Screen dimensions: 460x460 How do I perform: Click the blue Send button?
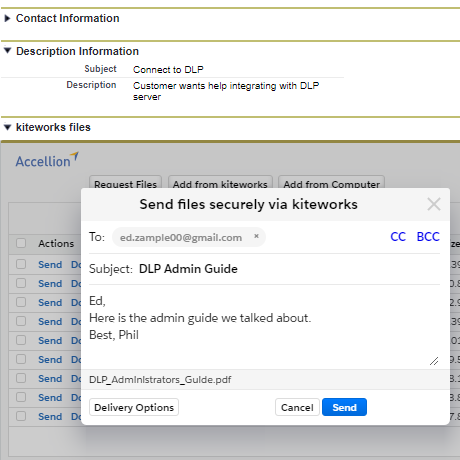click(344, 407)
